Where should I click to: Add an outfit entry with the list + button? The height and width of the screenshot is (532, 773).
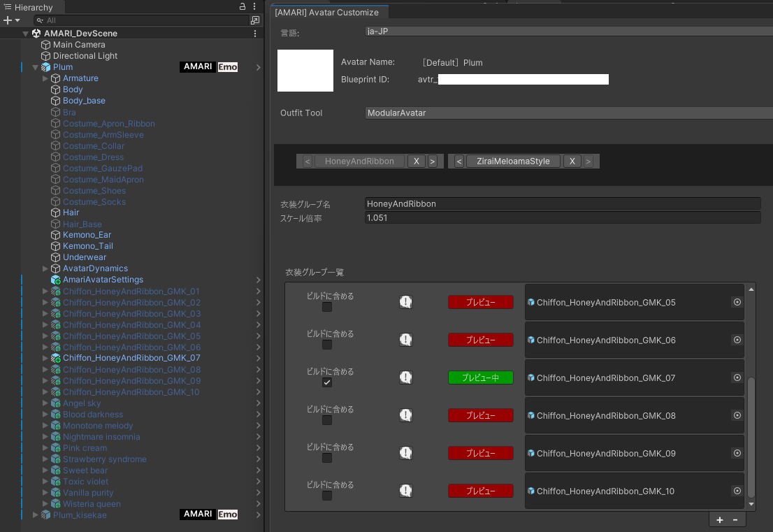(720, 520)
